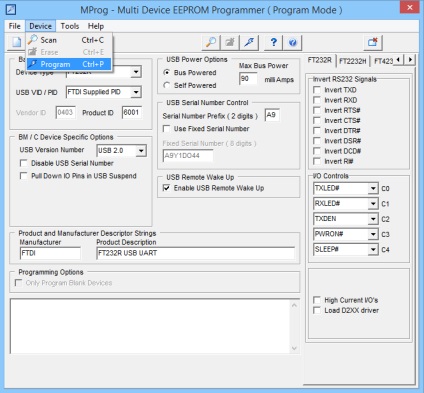This screenshot has width=424, height=393.
Task: Click the erase device toolbar icon
Action: point(230,42)
